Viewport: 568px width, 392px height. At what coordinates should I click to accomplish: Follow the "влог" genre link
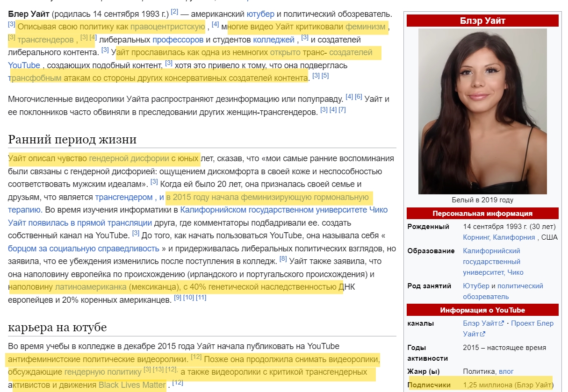(506, 371)
